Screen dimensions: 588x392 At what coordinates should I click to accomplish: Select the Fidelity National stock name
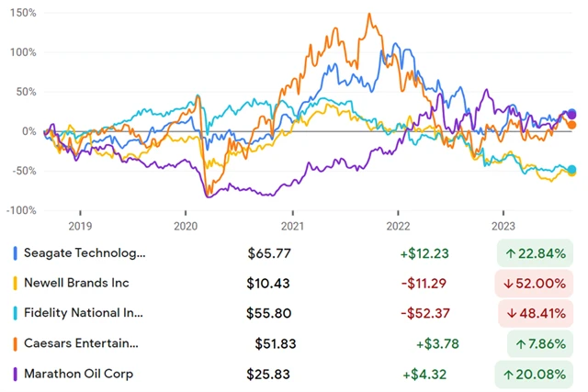[85, 313]
